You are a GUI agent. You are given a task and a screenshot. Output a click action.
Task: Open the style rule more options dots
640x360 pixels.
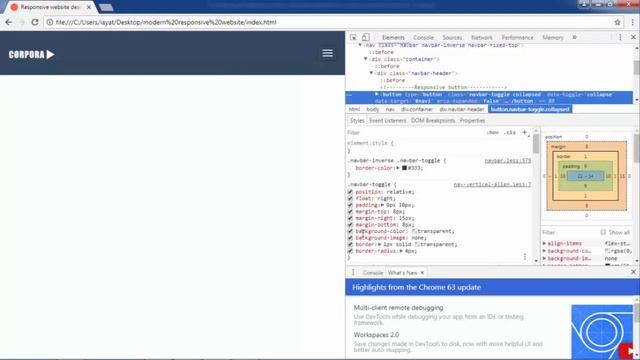[x=525, y=257]
